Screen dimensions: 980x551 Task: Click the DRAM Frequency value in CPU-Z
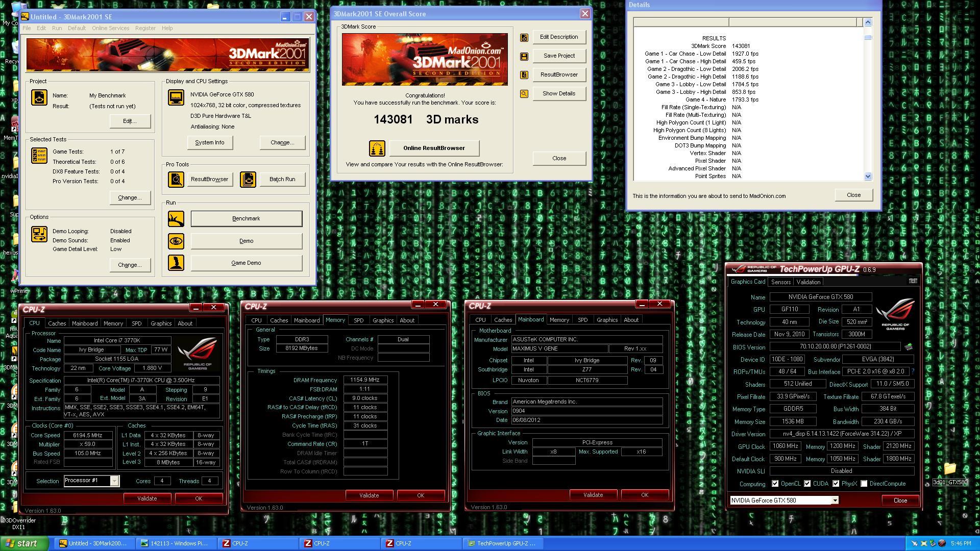pyautogui.click(x=365, y=380)
